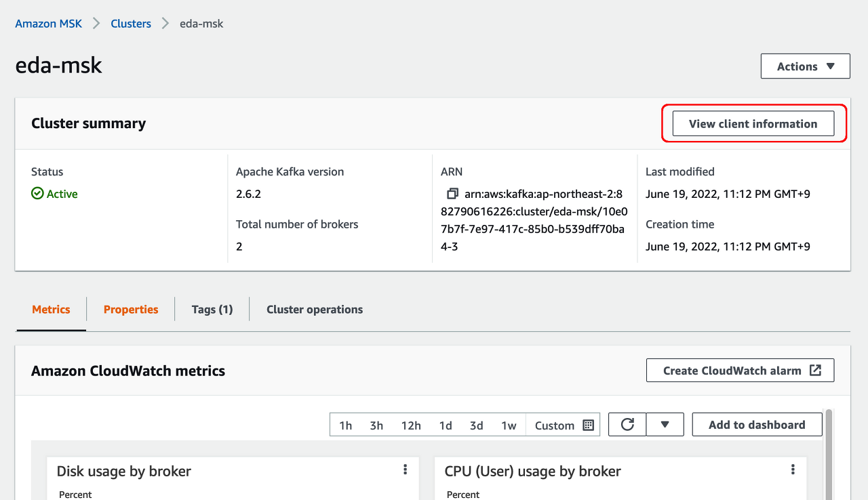Click the Creation time label

click(x=679, y=224)
